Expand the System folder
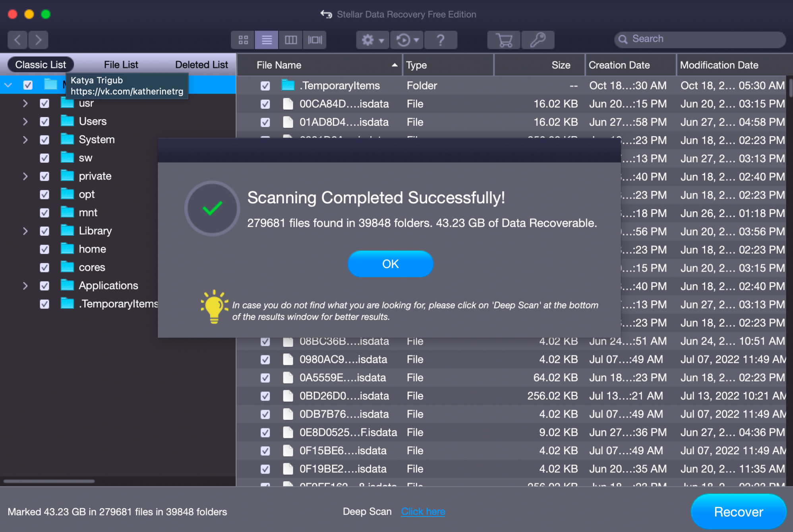The image size is (793, 532). point(25,140)
